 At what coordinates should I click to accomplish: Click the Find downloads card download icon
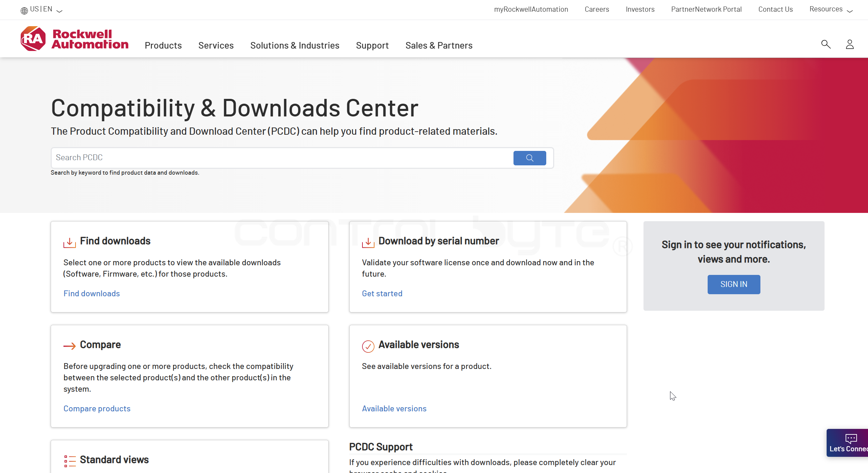(70, 243)
